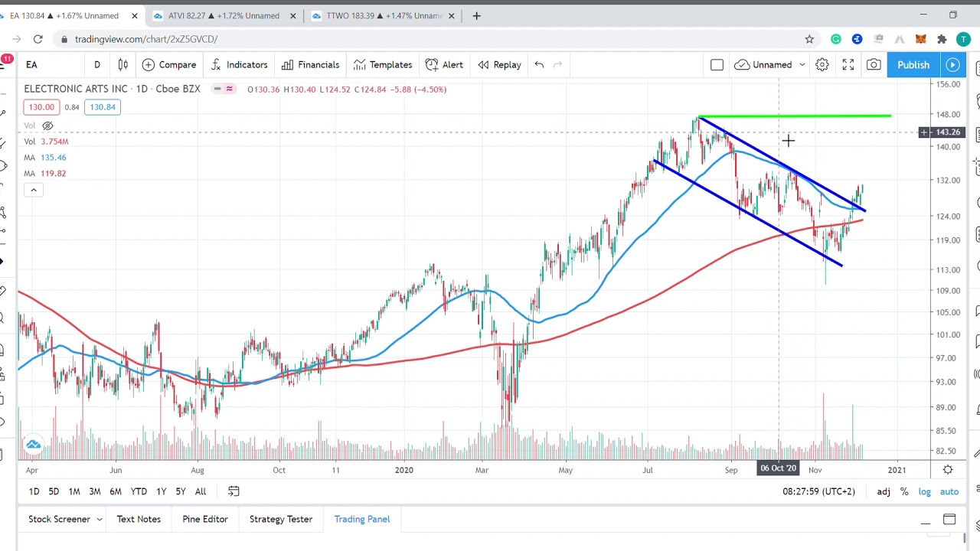Toggle percent scale
This screenshot has height=551, width=980.
click(904, 491)
